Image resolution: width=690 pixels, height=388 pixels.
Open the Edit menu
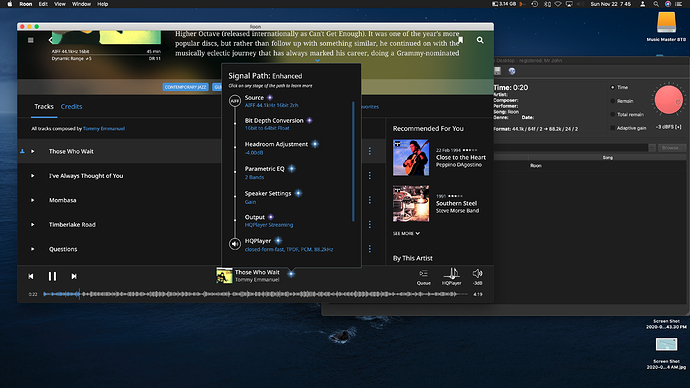click(43, 4)
